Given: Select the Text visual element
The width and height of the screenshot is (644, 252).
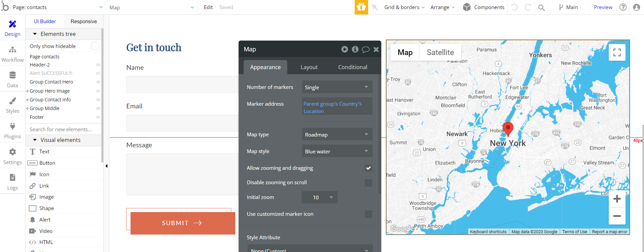Looking at the screenshot, I should (64, 152).
